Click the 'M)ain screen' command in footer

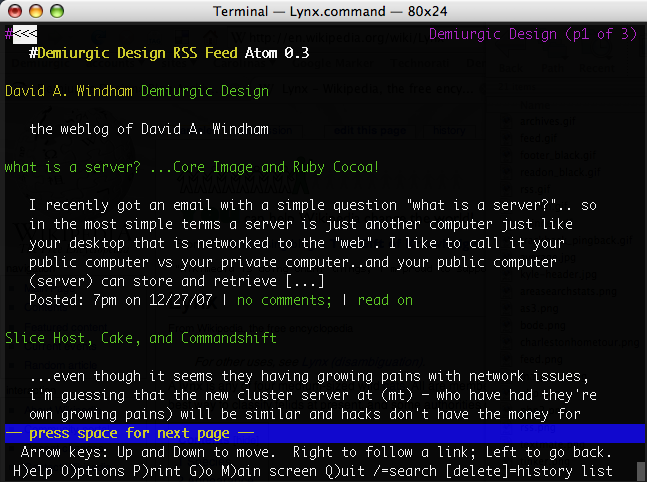tap(269, 471)
